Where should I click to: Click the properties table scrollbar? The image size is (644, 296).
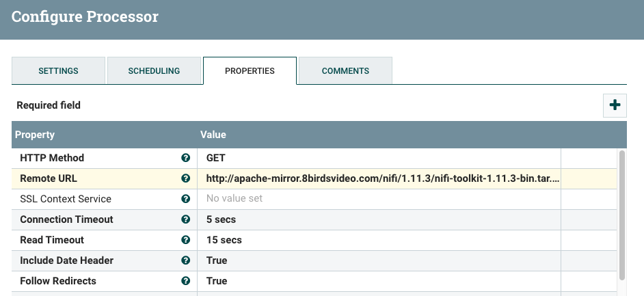(x=622, y=215)
